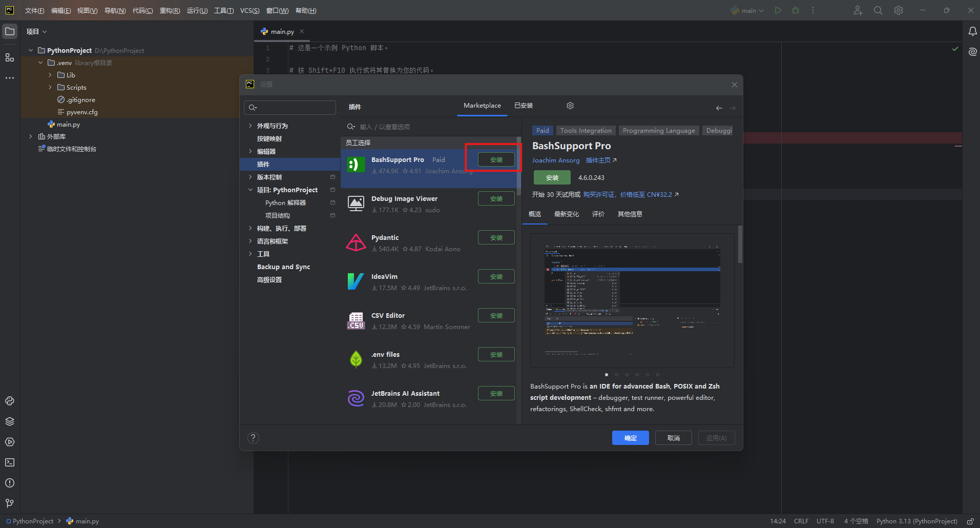Install BashSupport Pro from the list
Screen dimensions: 980x528
click(x=496, y=159)
